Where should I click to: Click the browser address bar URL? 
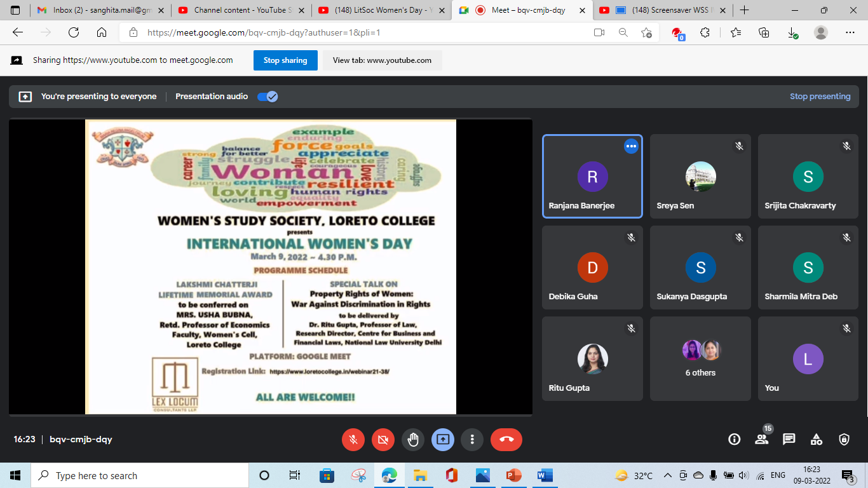pos(264,32)
